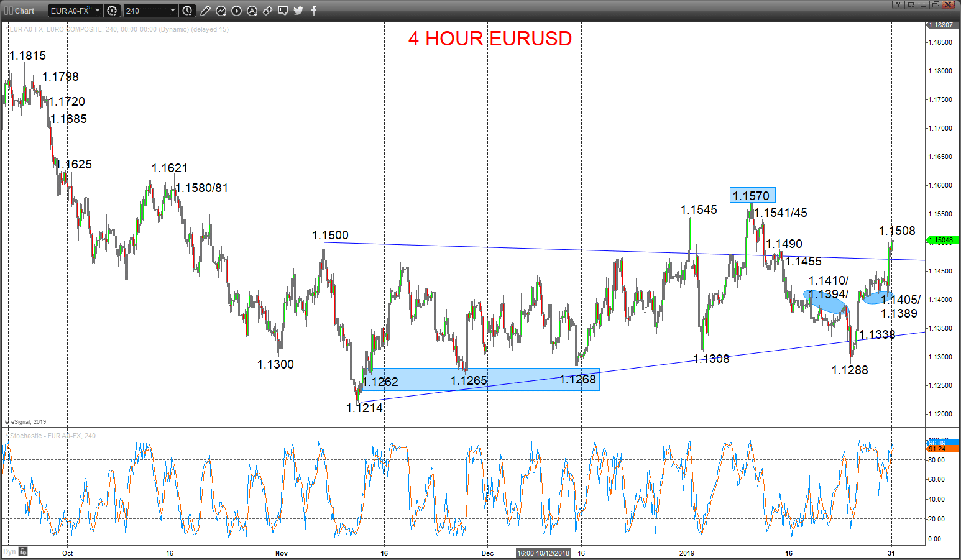Open the alerts A-circle icon
The height and width of the screenshot is (560, 961).
tap(252, 11)
